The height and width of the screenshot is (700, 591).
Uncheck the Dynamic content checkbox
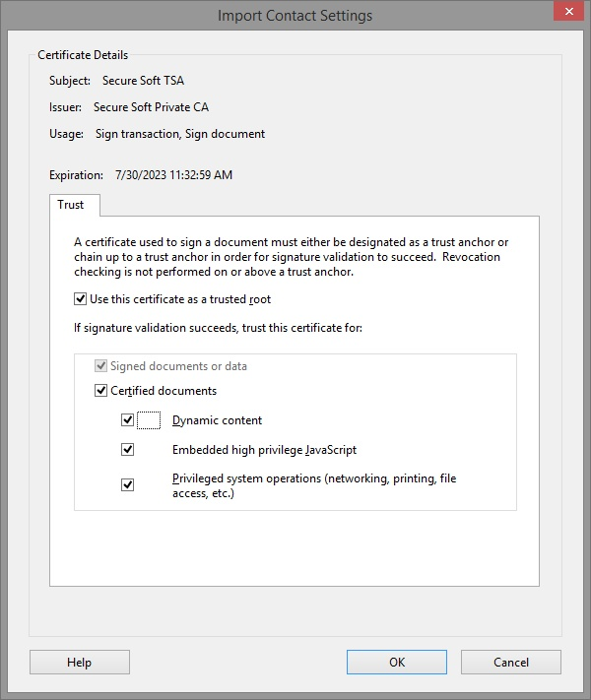[127, 420]
